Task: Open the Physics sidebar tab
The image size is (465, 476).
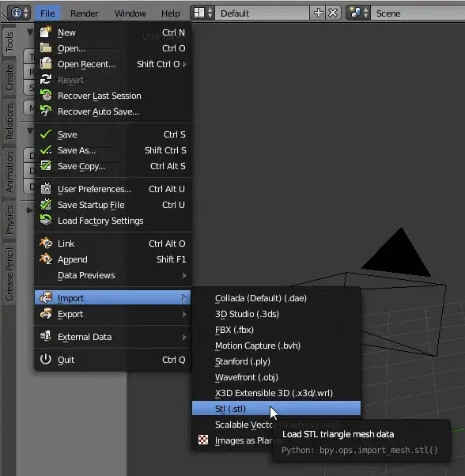Action: point(9,221)
